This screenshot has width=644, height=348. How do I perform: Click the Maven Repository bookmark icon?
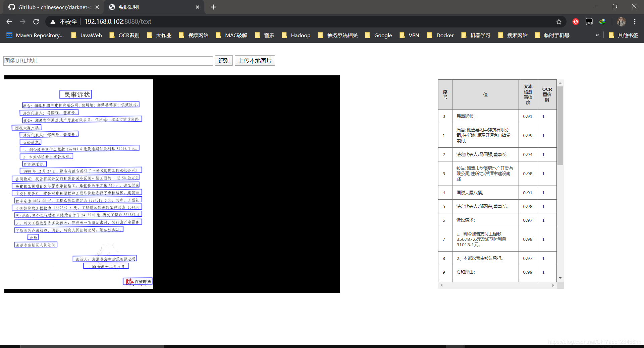(9, 35)
